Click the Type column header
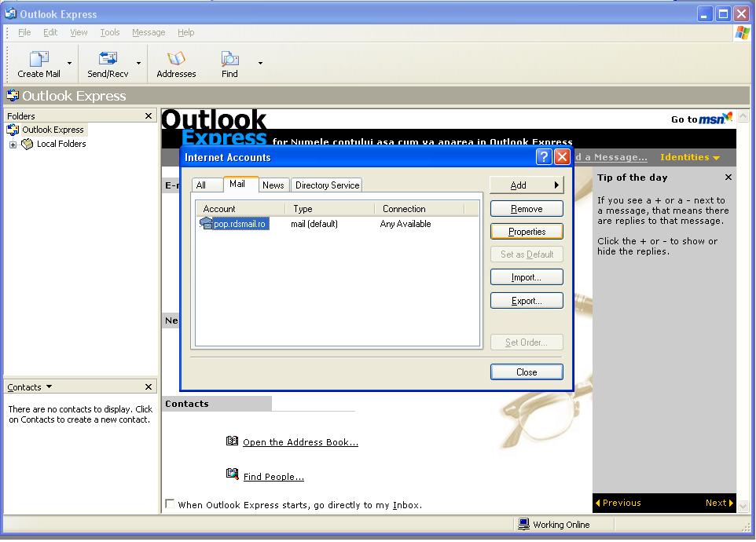 point(330,209)
